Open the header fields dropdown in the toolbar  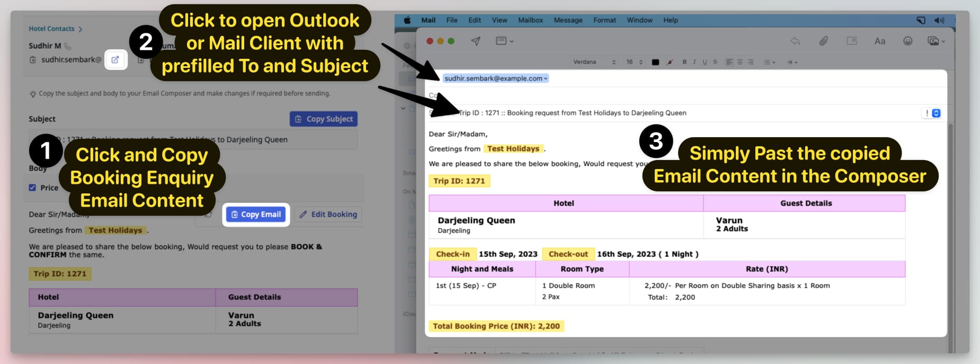(504, 41)
